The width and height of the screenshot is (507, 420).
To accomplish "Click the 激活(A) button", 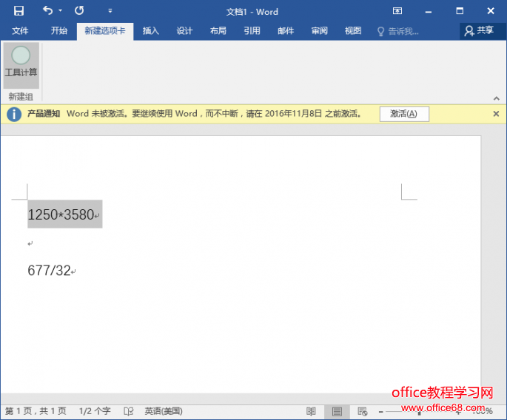I will 404,114.
